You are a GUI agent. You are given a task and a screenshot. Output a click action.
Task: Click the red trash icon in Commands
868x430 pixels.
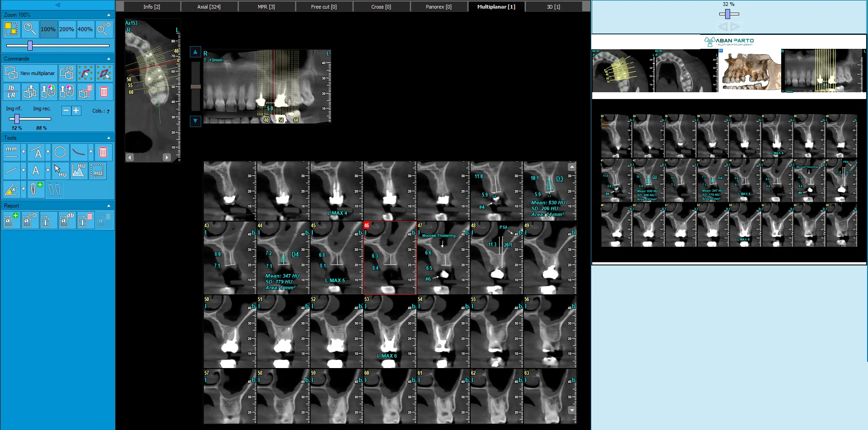pyautogui.click(x=104, y=92)
